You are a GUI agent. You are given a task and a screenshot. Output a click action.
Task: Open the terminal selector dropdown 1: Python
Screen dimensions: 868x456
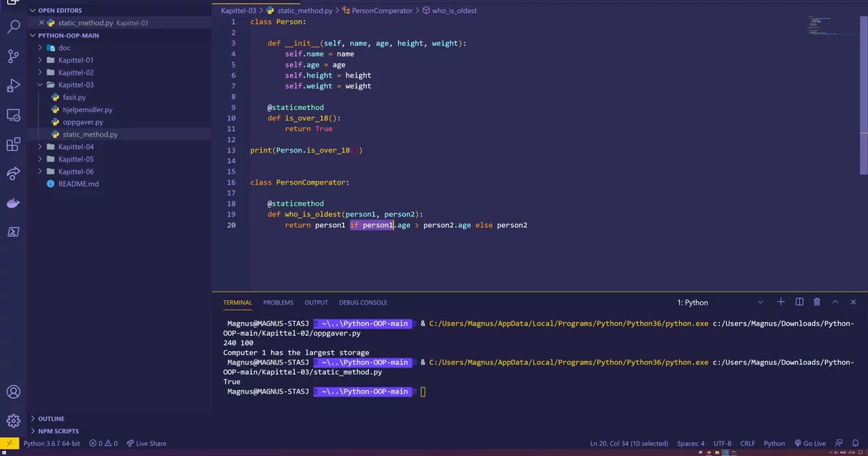[720, 302]
